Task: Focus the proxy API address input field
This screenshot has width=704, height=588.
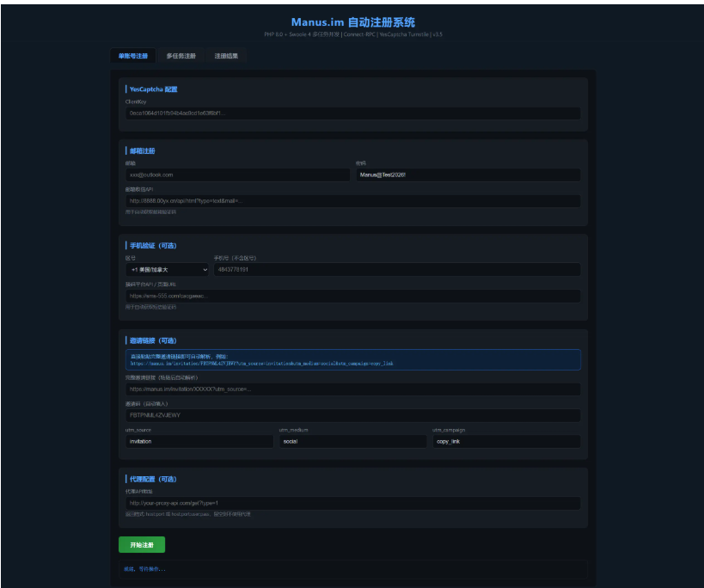Action: [x=353, y=503]
